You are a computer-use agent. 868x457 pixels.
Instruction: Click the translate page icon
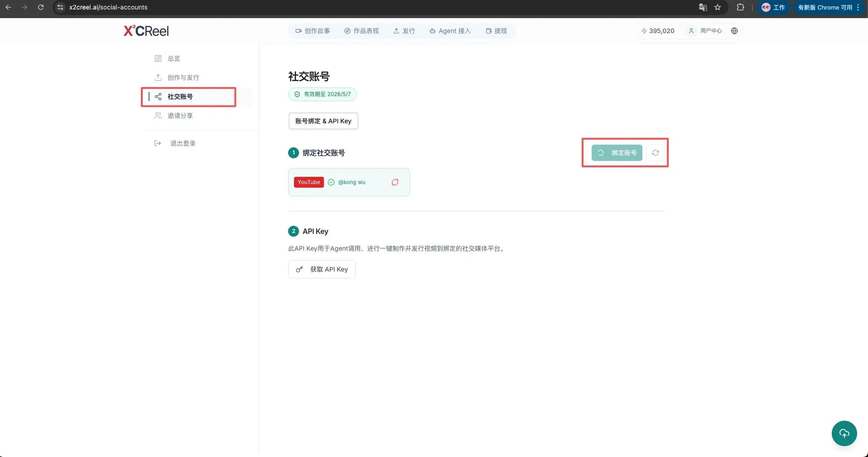[x=703, y=7]
